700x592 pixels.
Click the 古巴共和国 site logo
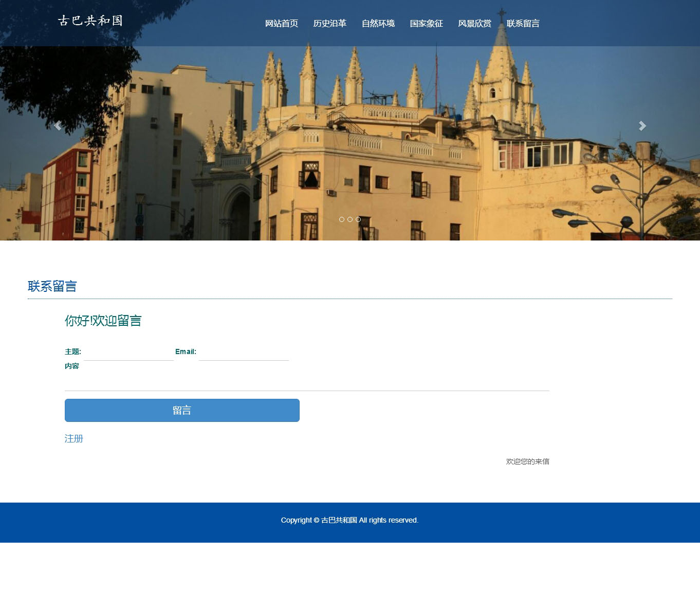[90, 21]
